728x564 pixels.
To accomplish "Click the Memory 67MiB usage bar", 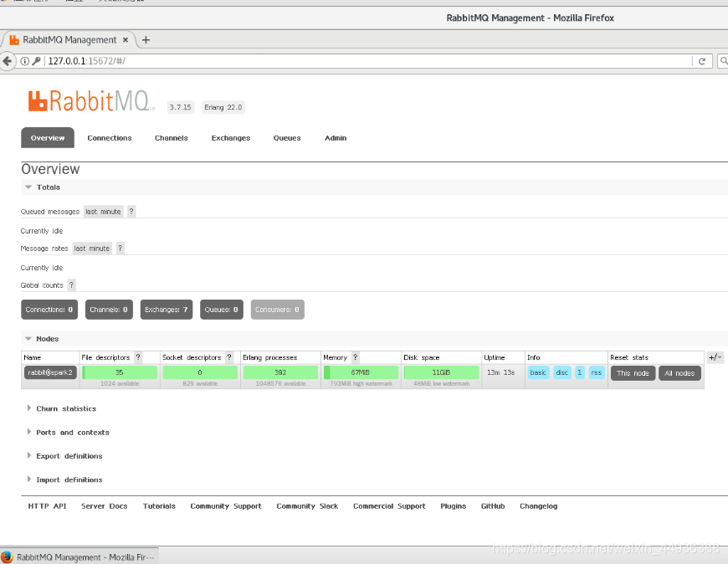I will coord(361,372).
